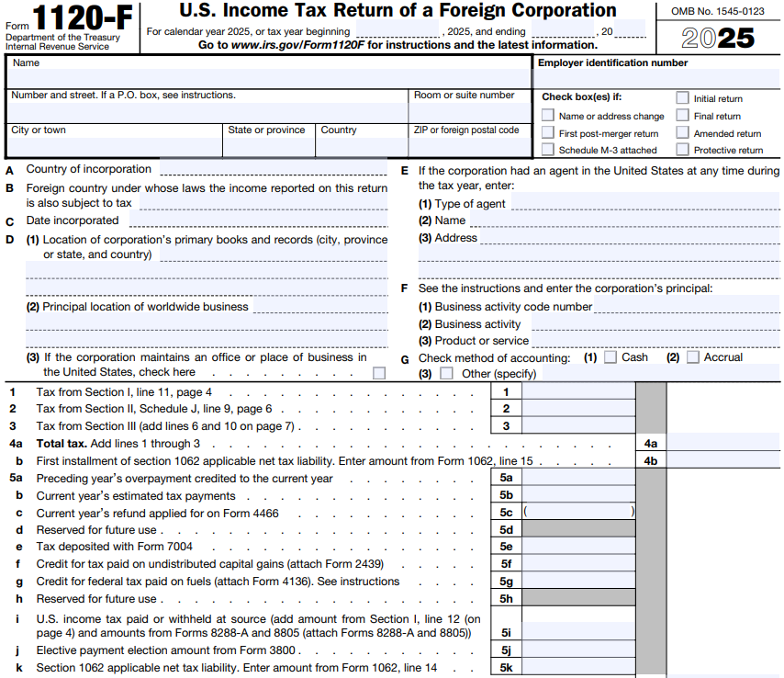
Task: Click the www.irs.gov/Form1120F link text
Action: coord(297,45)
